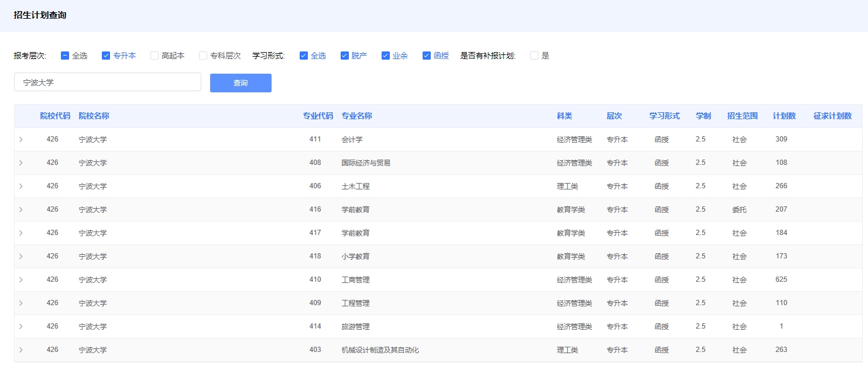Click the 招生计划查询 page title
Viewport: 868px width, 366px height.
click(x=40, y=15)
